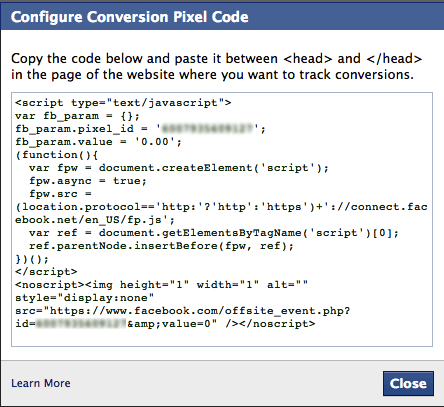The image size is (444, 407).
Task: Click the Close button
Action: [408, 383]
